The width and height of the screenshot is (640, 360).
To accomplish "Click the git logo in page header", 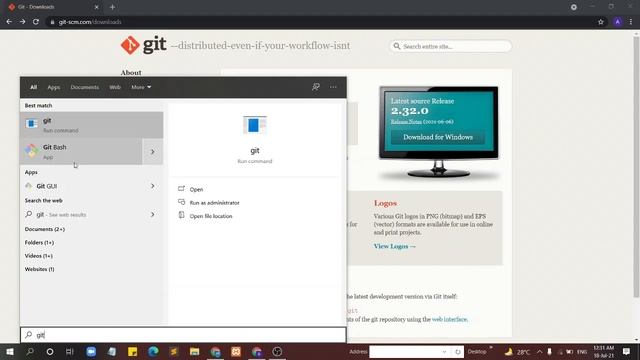I will point(143,45).
